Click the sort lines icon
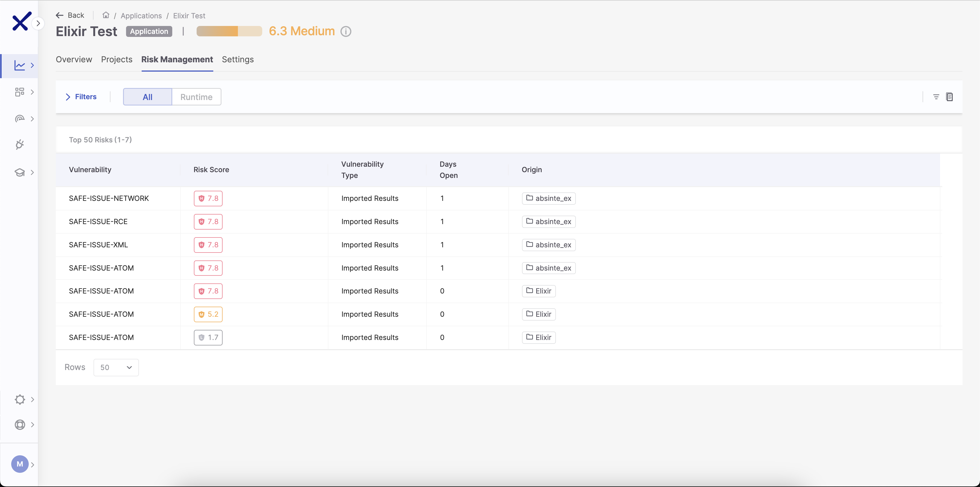The height and width of the screenshot is (487, 980). click(x=936, y=97)
